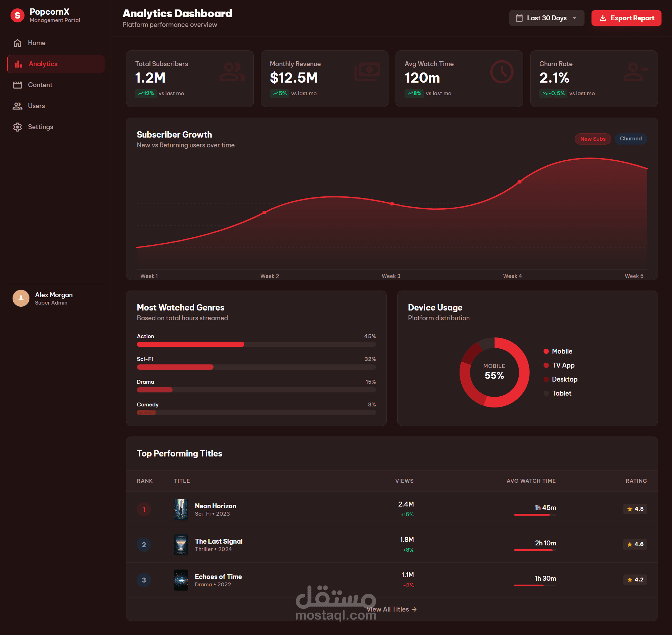The width and height of the screenshot is (672, 635).
Task: Click the clock icon on Avg Watch Time card
Action: (x=502, y=72)
